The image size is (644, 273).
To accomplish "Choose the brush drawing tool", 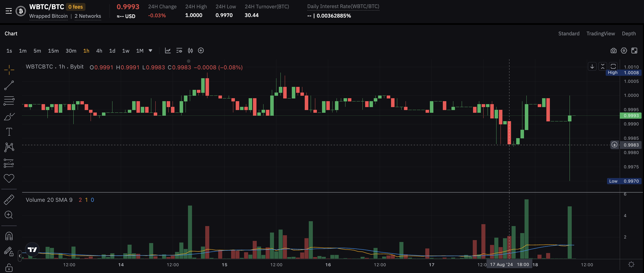I will tap(9, 117).
